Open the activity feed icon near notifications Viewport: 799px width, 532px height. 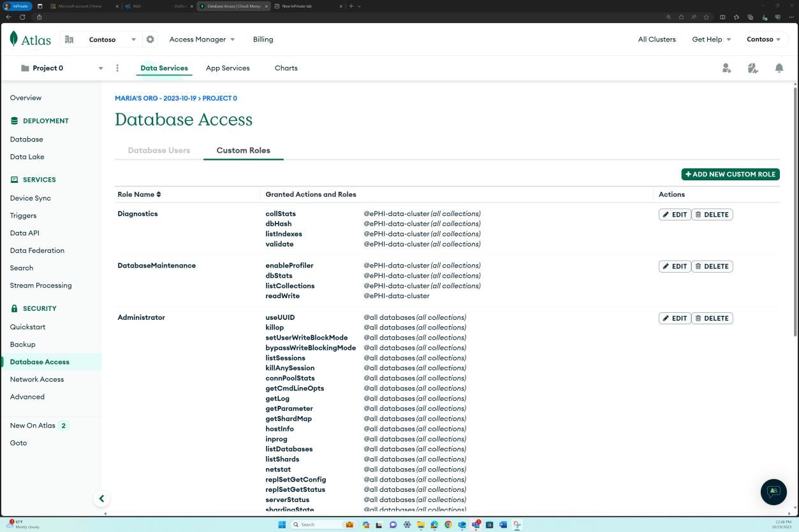[752, 68]
